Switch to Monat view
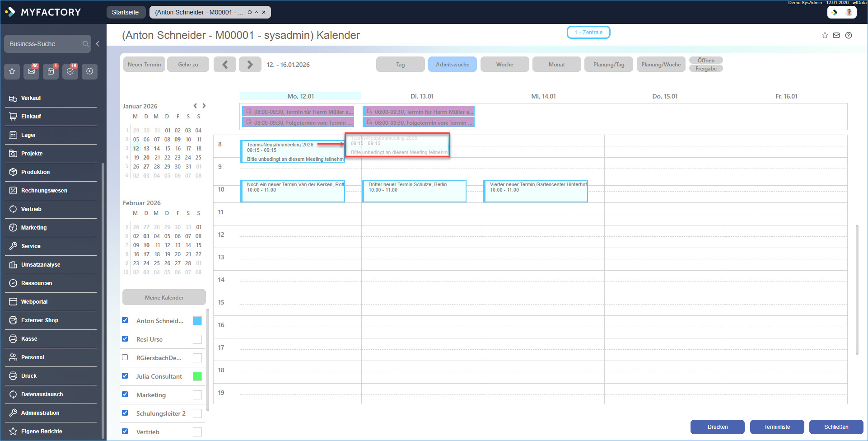 point(557,65)
